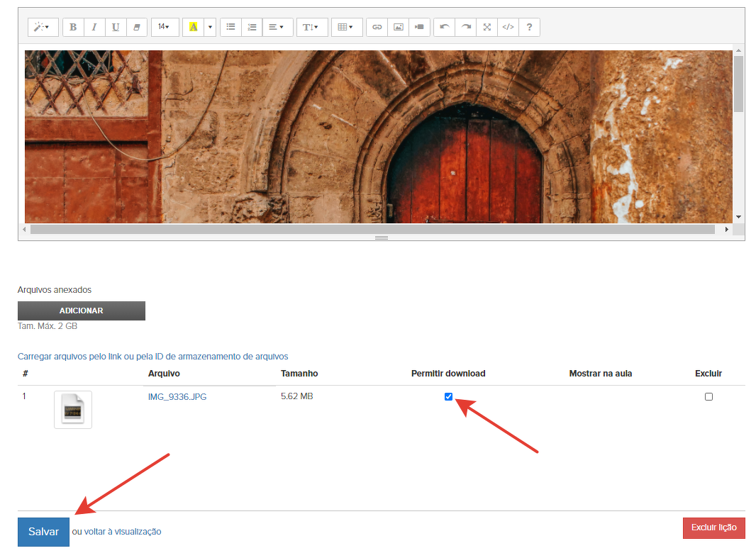Click the editor's horizontal scrollbar
Screen dimensions: 756x553
(x=372, y=230)
